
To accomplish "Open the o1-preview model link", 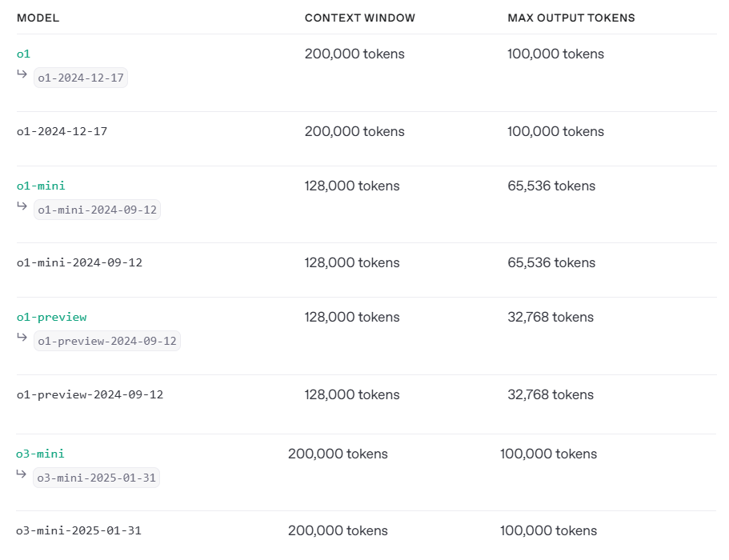I will 51,317.
